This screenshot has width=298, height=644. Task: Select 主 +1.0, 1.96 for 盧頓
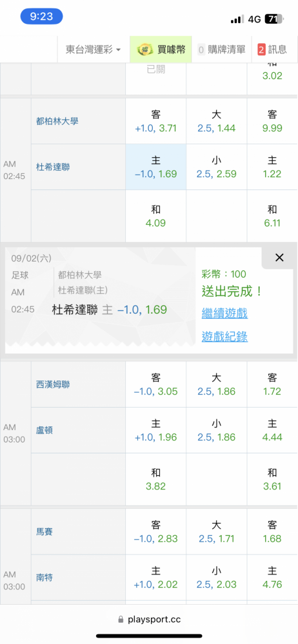tap(156, 430)
